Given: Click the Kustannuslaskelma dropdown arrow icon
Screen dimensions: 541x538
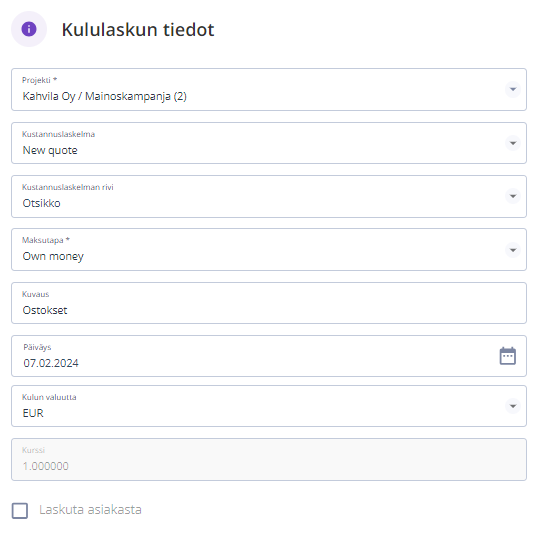Looking at the screenshot, I should tap(513, 143).
